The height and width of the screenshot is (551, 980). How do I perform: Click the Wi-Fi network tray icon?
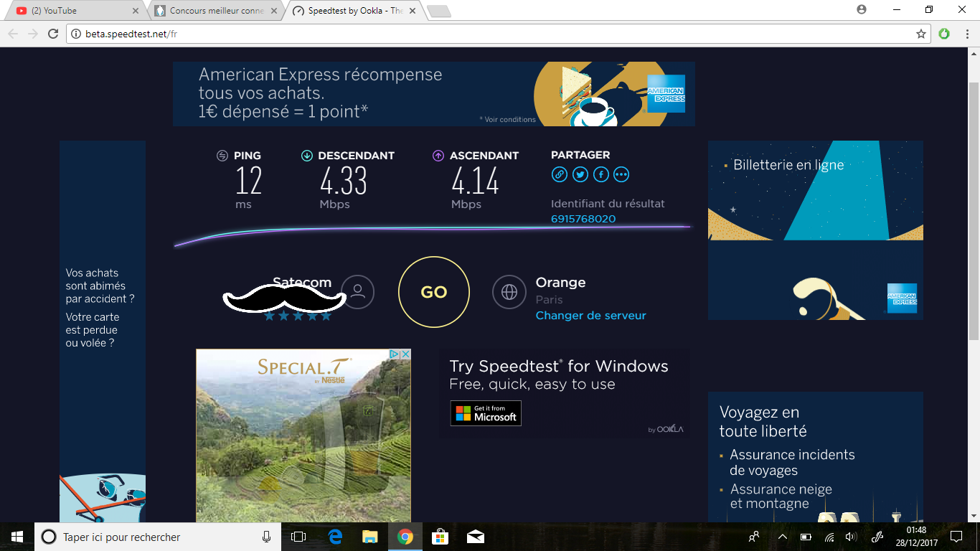(x=829, y=537)
